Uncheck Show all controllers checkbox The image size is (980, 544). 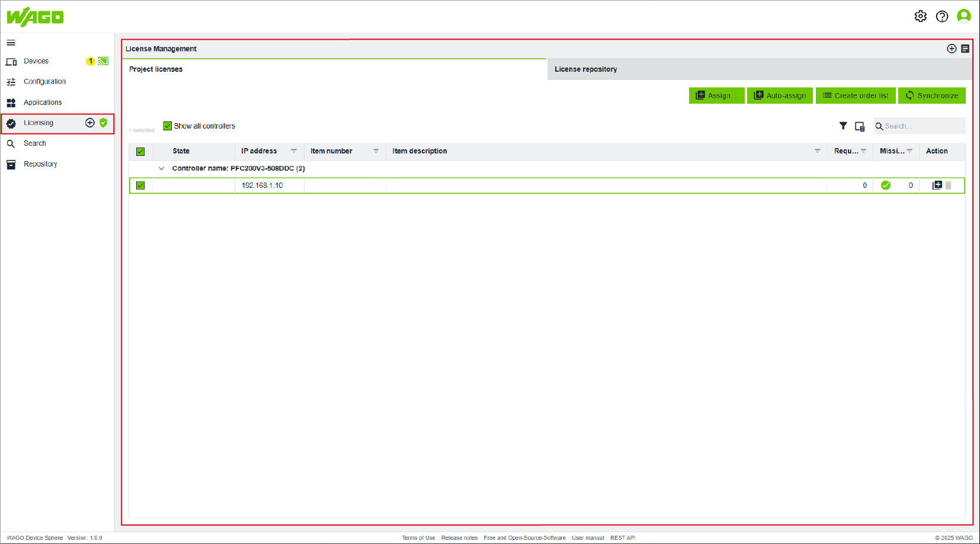pos(168,126)
